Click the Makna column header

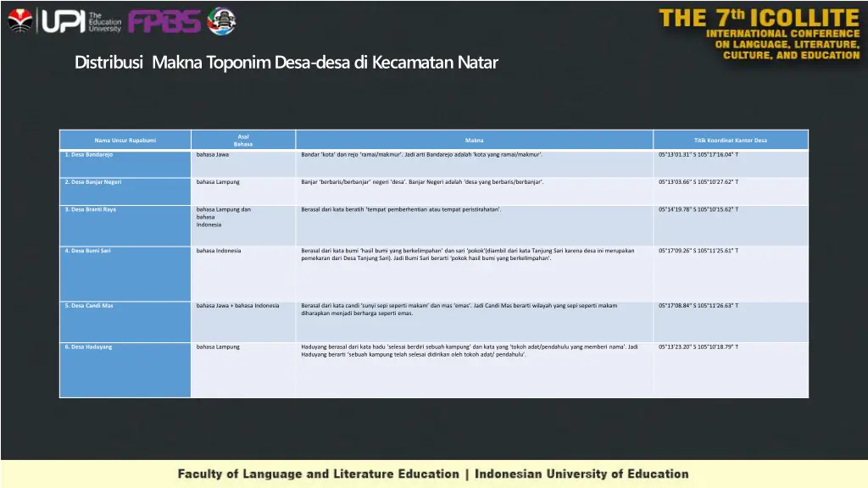tap(474, 140)
